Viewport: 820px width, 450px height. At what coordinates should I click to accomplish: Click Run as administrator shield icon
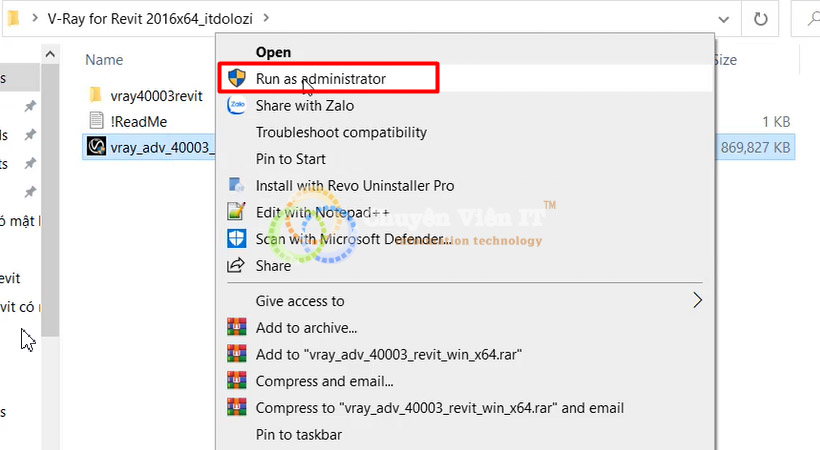pyautogui.click(x=237, y=78)
